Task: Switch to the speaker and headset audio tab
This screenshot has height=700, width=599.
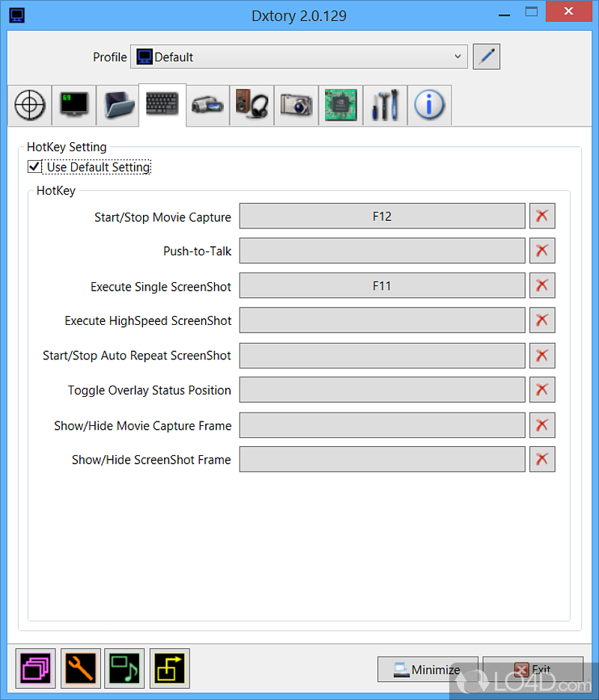Action: click(252, 106)
